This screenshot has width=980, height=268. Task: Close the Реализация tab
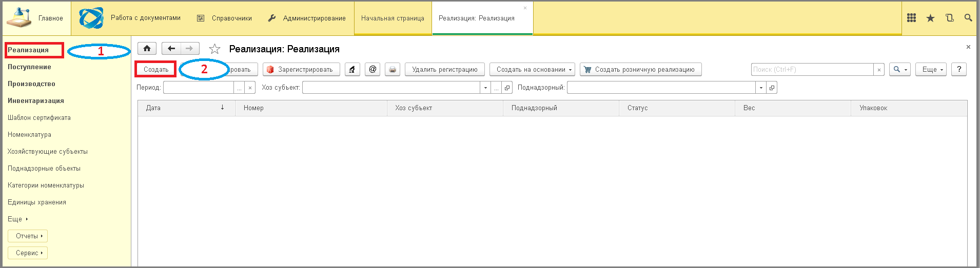click(525, 8)
